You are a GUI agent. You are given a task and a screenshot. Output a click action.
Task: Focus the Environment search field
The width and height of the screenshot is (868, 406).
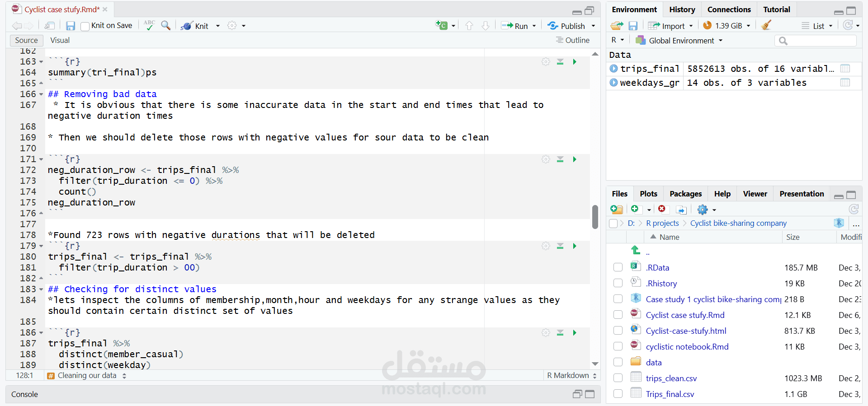pyautogui.click(x=815, y=41)
